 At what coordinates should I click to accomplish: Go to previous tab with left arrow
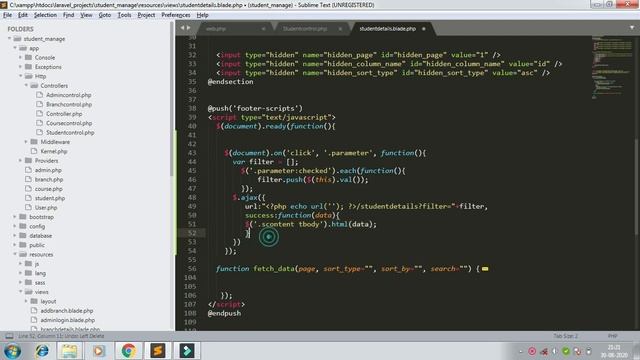tap(182, 28)
